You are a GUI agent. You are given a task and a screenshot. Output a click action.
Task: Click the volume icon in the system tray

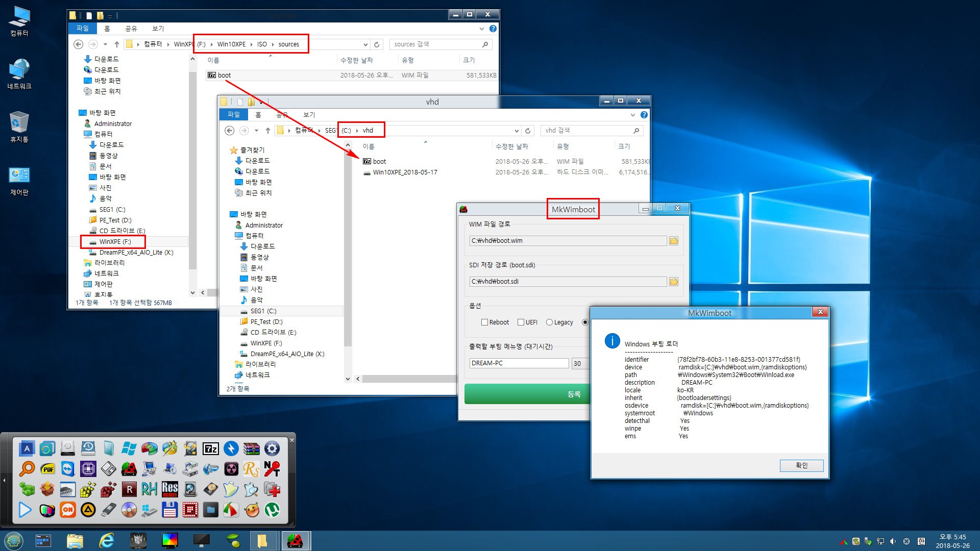893,541
